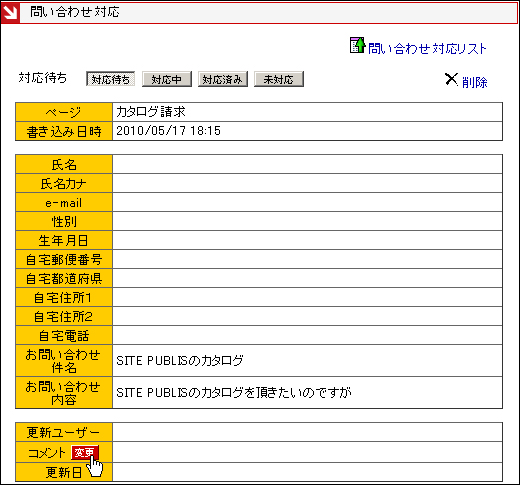This screenshot has width=520, height=485.
Task: Click the inquiry list icon with green arrow
Action: (x=357, y=45)
